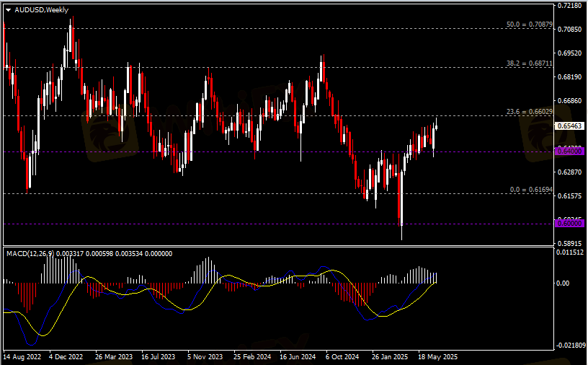Select the 23.6 = 0.66029 Fibonacci label
This screenshot has width=588, height=365.
530,112
